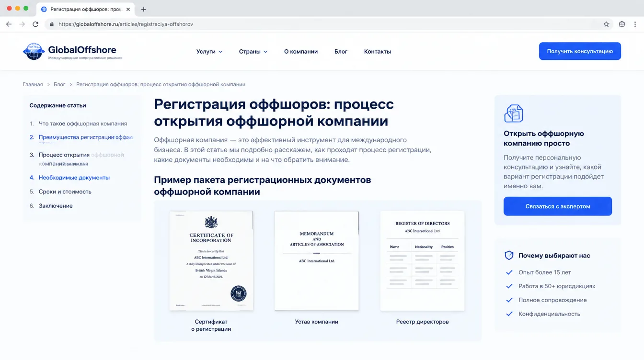Go to Блог in the breadcrumbs
The height and width of the screenshot is (360, 644).
click(x=59, y=84)
